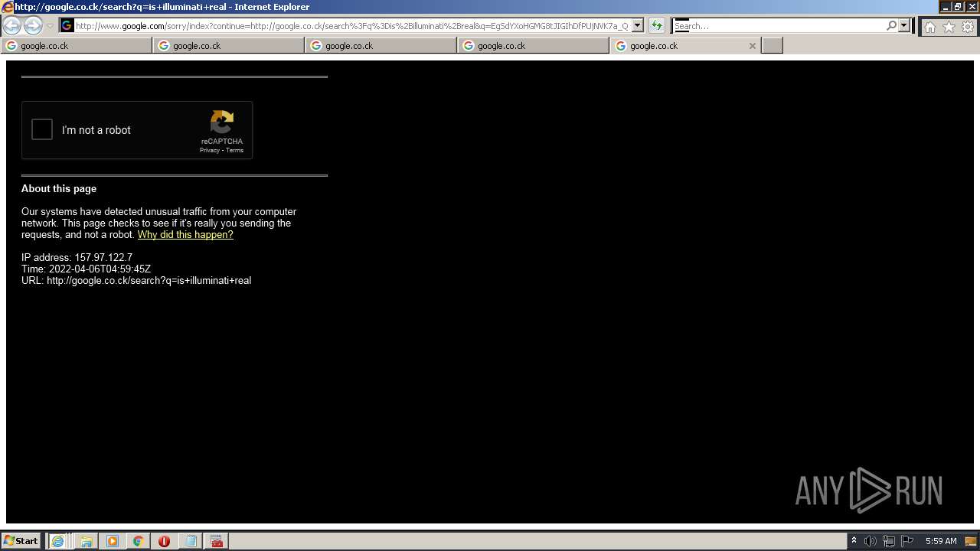Viewport: 980px width, 551px height.
Task: Select the active google.co.ck tab with close button
Action: [686, 46]
